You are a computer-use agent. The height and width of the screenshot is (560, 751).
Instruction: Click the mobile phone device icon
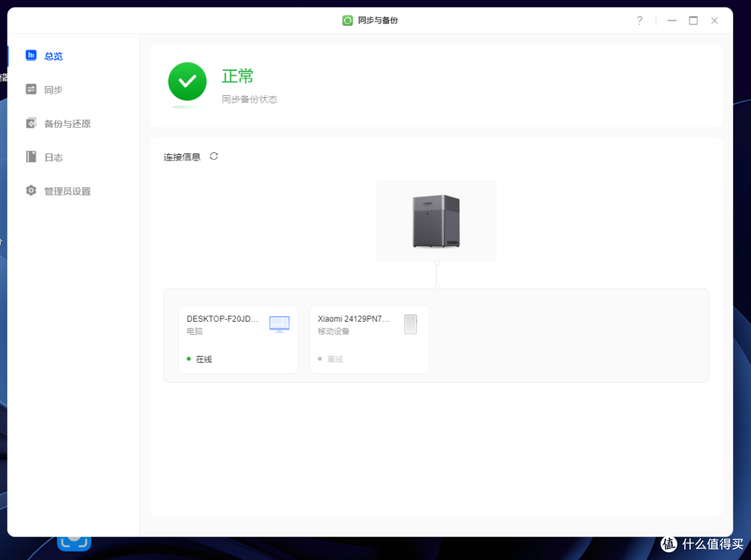click(410, 324)
